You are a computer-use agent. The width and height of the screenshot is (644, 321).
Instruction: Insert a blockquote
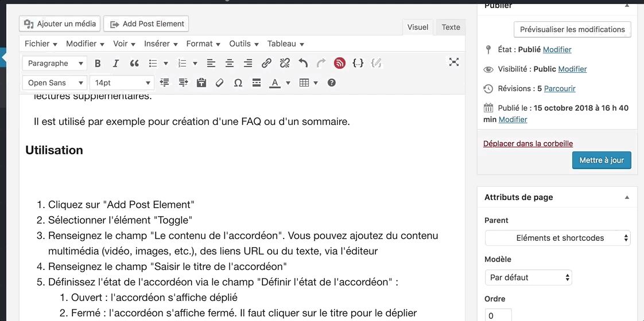134,64
